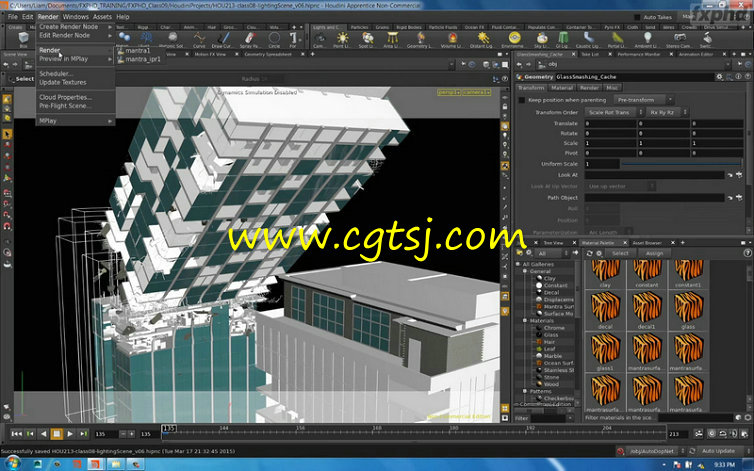
Task: Click the play forward button
Action: pos(70,433)
